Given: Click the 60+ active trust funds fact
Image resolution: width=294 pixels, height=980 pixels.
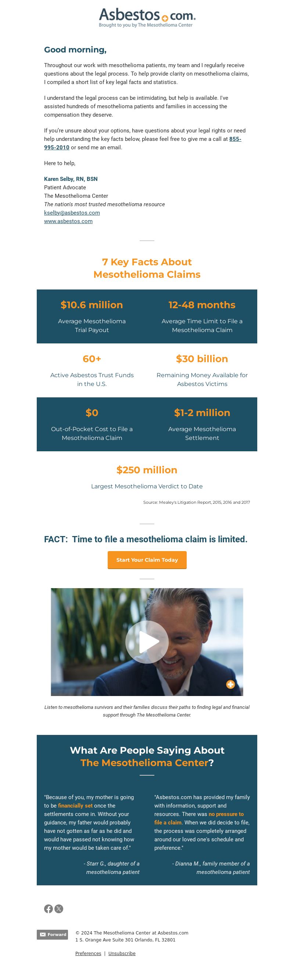Looking at the screenshot, I should pos(92,359).
